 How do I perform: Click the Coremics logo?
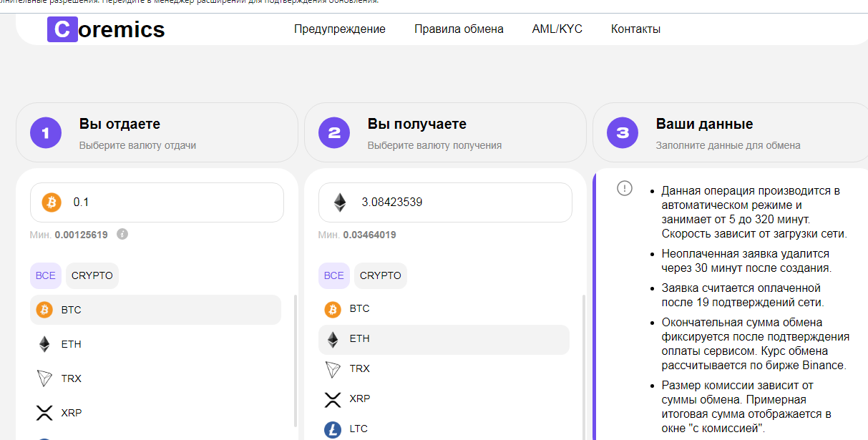(x=106, y=29)
